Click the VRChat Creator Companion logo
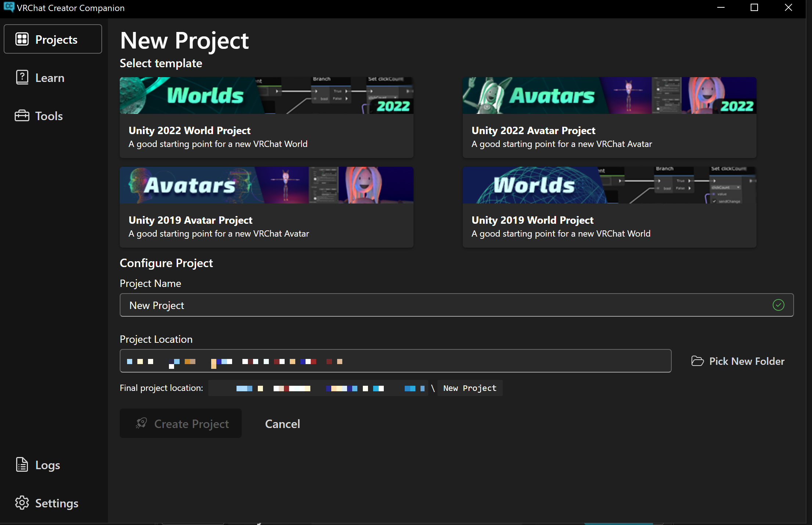The width and height of the screenshot is (812, 525). point(8,8)
